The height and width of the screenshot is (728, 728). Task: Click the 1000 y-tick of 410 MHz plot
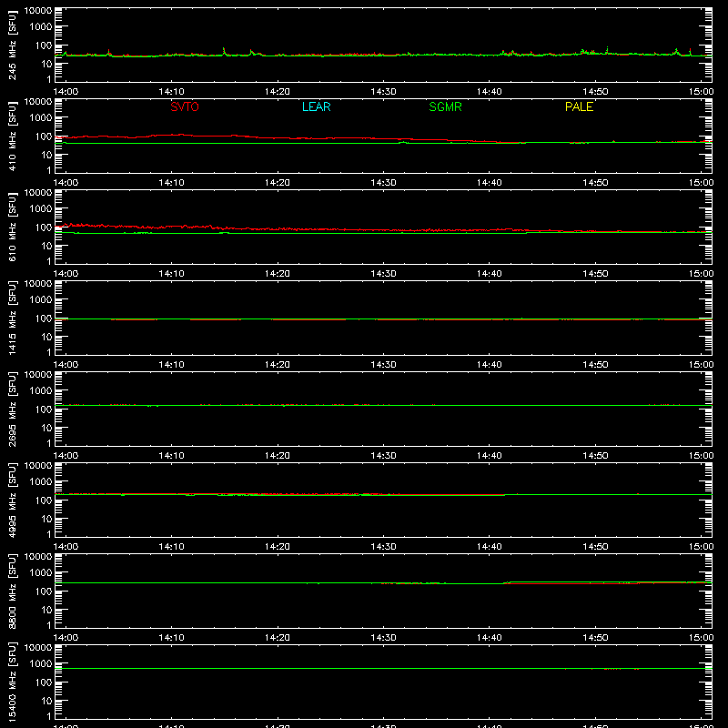point(41,118)
